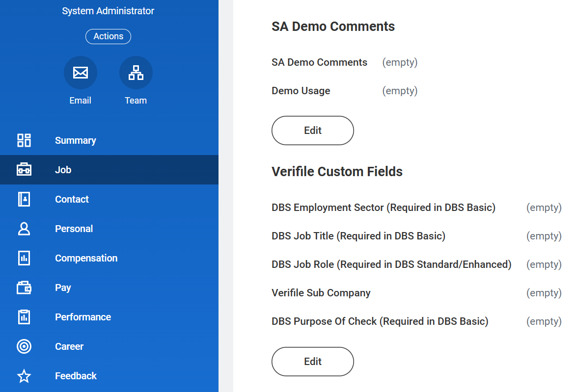Image resolution: width=576 pixels, height=392 pixels.
Task: Open the Actions menu button
Action: (x=109, y=36)
